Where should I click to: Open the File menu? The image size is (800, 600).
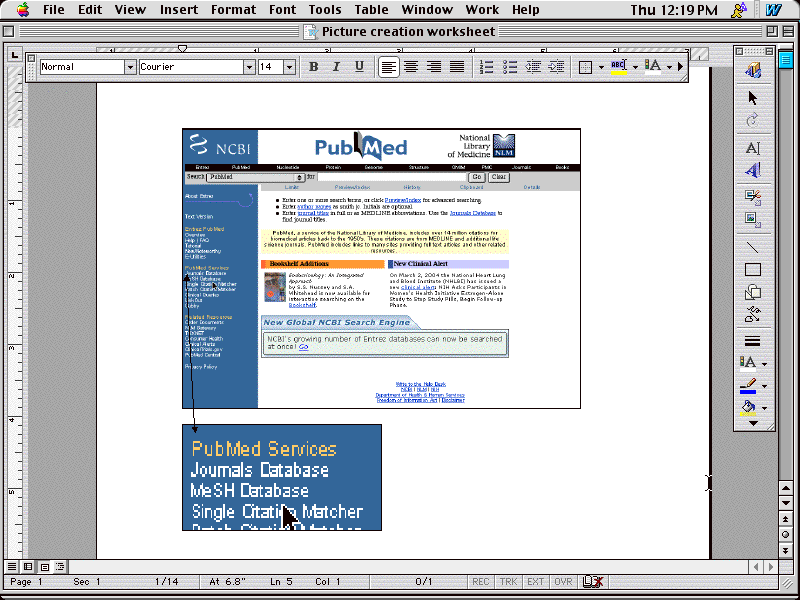(54, 10)
